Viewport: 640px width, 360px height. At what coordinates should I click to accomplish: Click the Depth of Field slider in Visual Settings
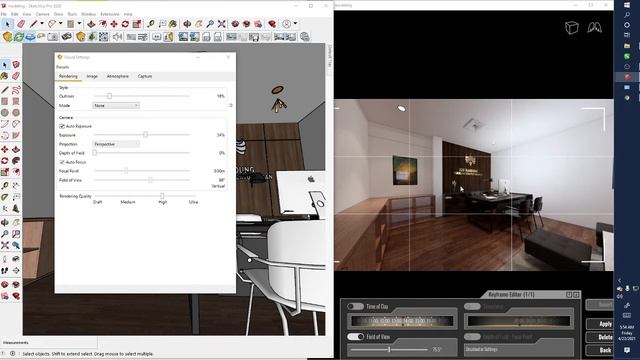tap(142, 153)
